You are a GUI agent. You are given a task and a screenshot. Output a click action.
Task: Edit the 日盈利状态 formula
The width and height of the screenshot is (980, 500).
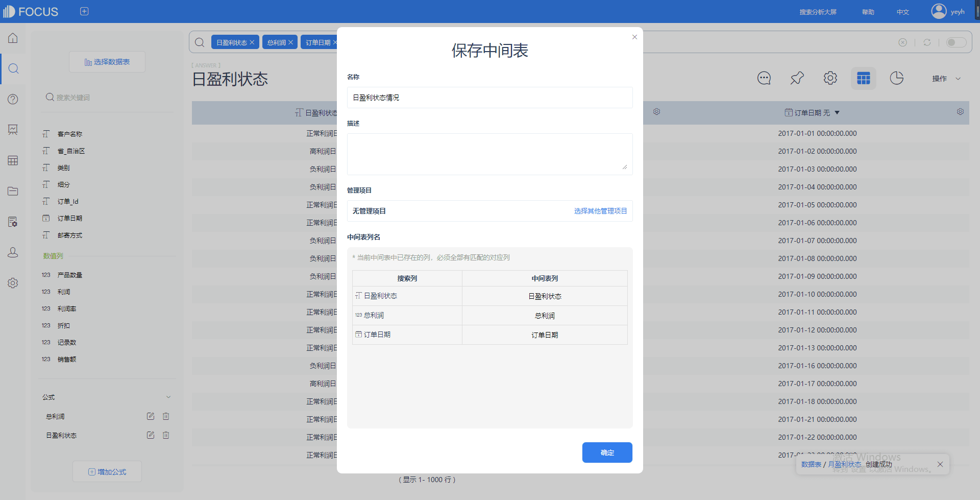(x=151, y=435)
